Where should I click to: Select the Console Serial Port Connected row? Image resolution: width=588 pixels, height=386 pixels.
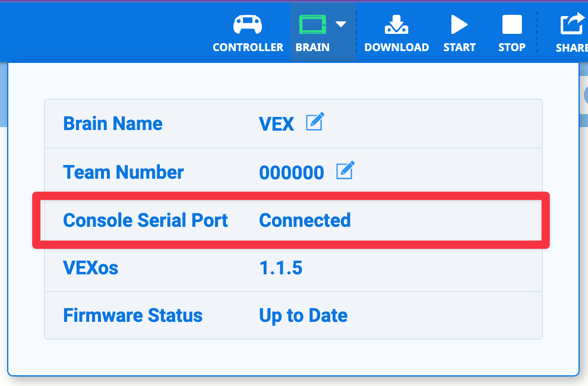(x=292, y=220)
